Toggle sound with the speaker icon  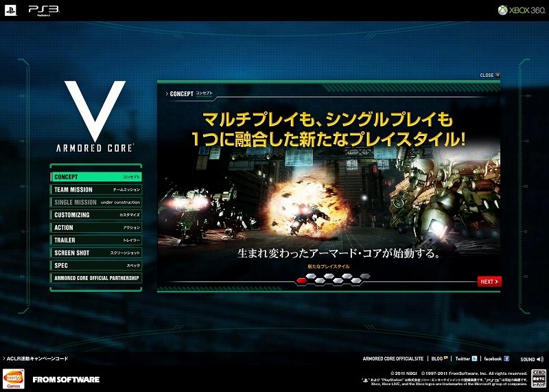point(540,359)
